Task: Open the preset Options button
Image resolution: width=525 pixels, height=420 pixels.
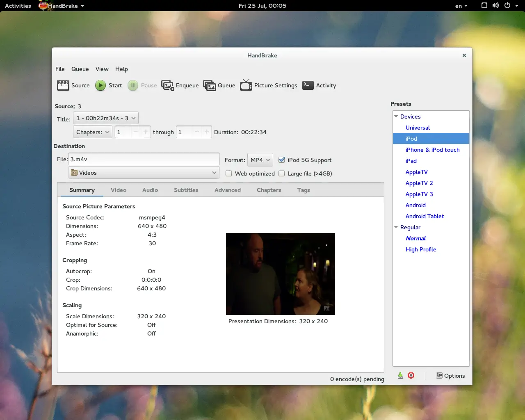Action: [450, 376]
